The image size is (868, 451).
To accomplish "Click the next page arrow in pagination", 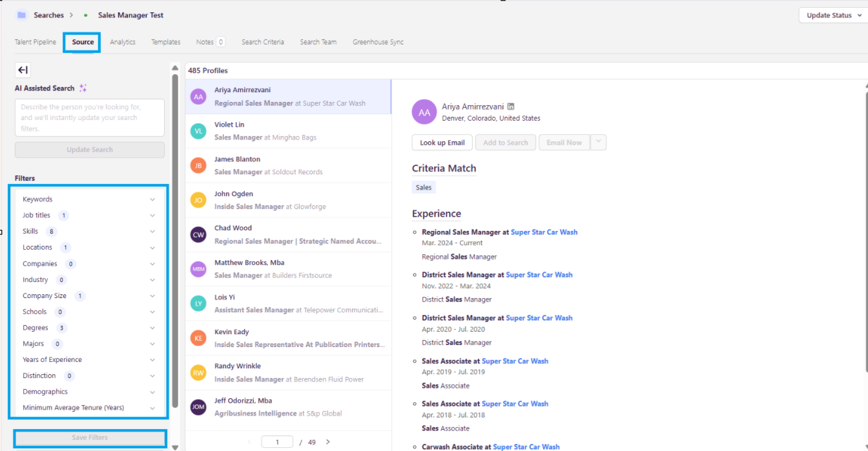I will click(x=328, y=442).
